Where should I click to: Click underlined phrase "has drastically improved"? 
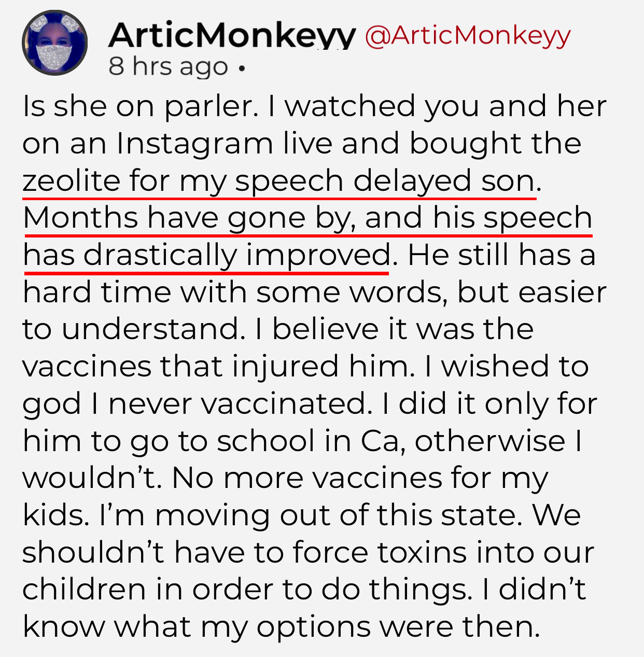point(206,255)
